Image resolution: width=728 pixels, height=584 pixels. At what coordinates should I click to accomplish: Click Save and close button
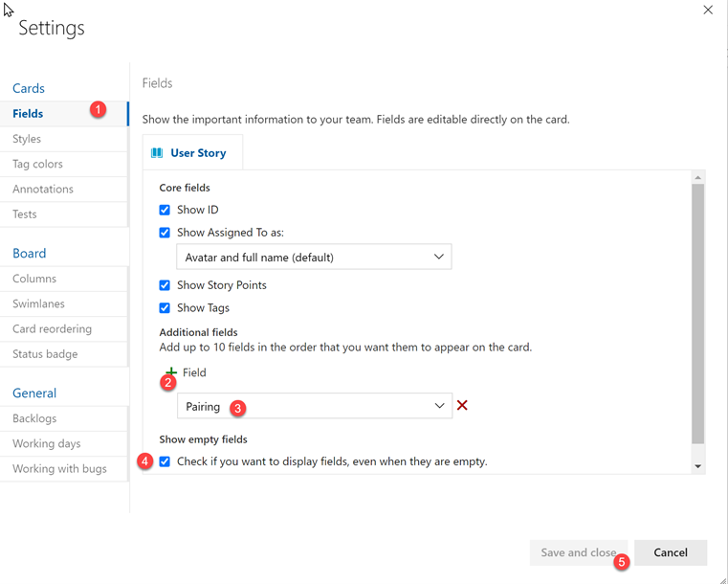point(579,552)
